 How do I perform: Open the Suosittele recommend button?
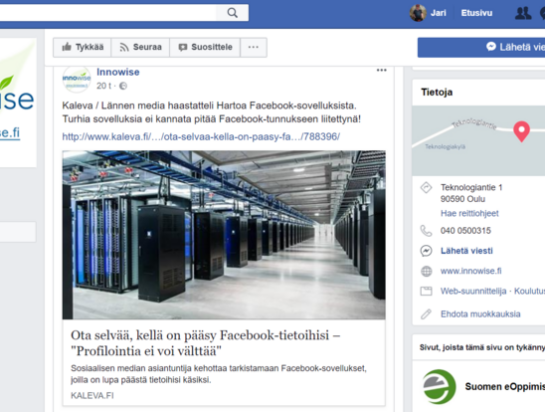(x=205, y=47)
